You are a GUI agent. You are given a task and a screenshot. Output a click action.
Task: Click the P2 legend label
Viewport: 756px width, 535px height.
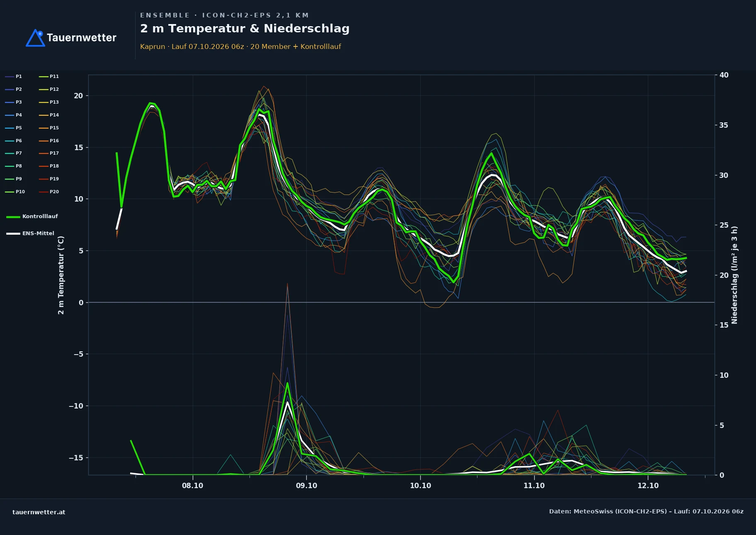[x=19, y=90]
